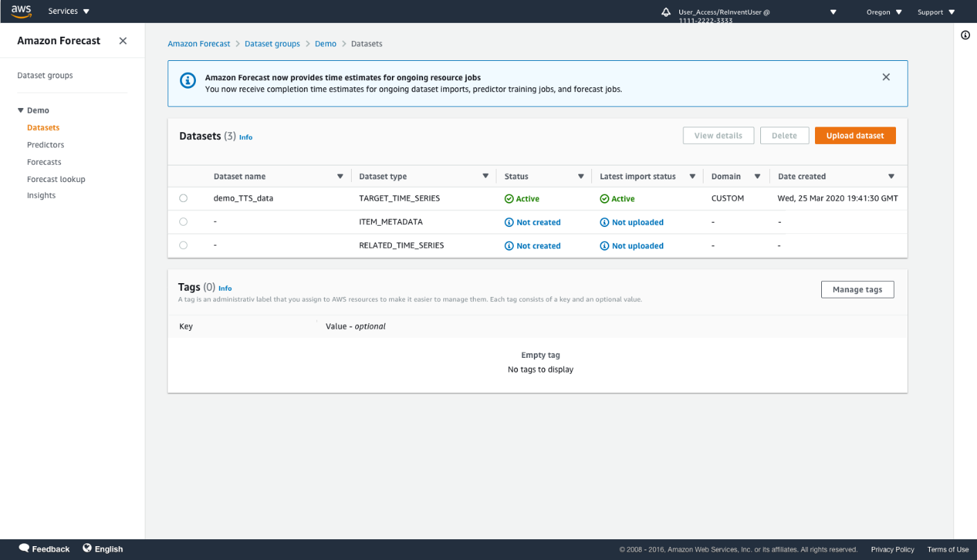Click the Feedback label in footer

(x=51, y=549)
